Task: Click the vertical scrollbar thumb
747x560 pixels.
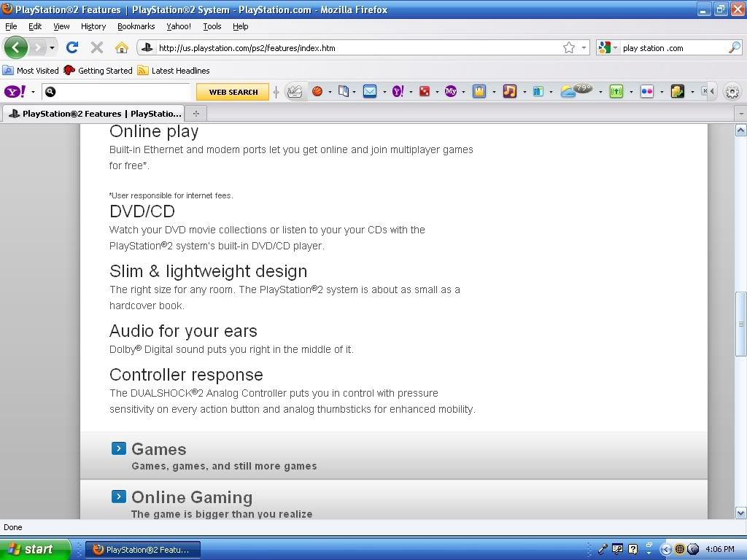Action: (x=740, y=324)
